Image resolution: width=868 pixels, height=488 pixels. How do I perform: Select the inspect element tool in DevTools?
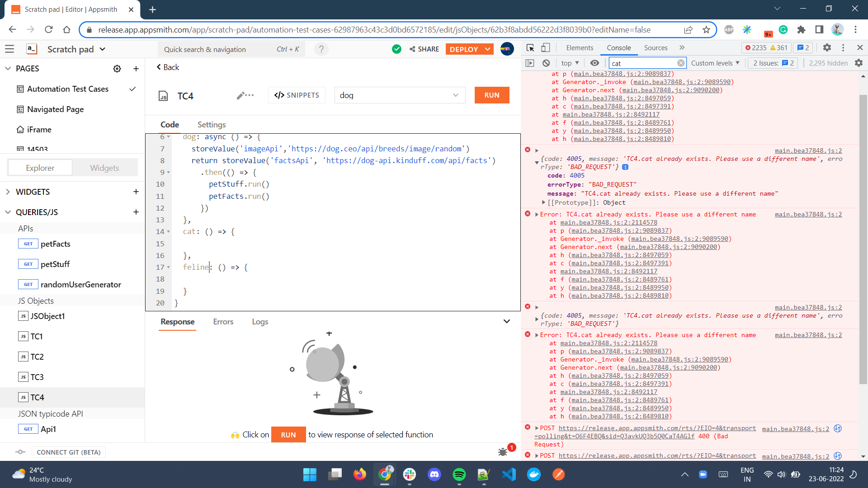tap(529, 47)
